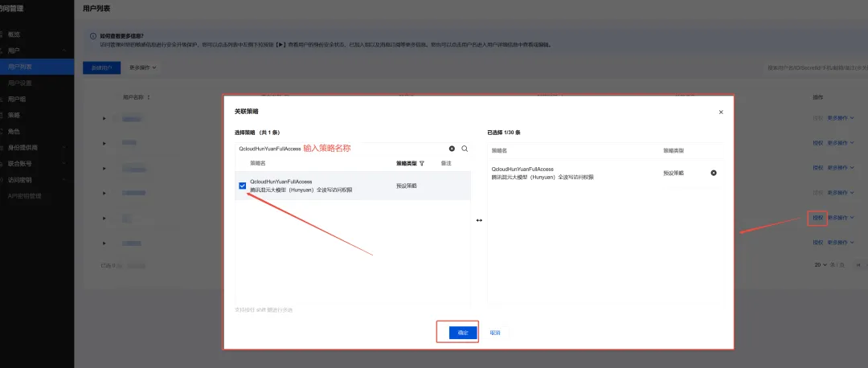Viewport: 868px width, 368px height.
Task: Open 概览 in the sidebar
Action: (14, 35)
